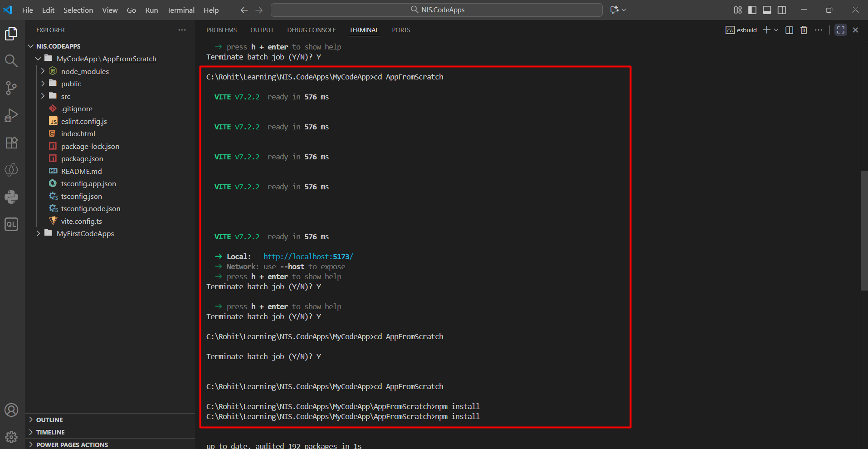Open Search in activity bar
The width and height of the screenshot is (868, 449).
click(x=11, y=61)
